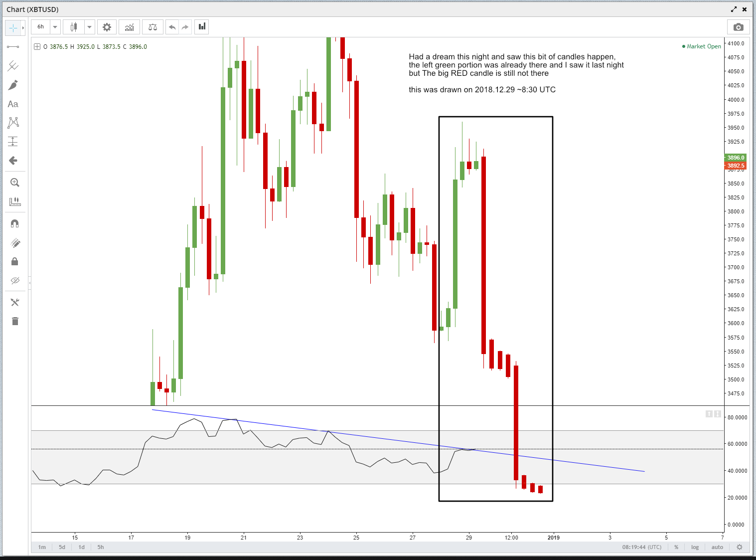
Task: Take a chart snapshot with camera icon
Action: pyautogui.click(x=739, y=27)
